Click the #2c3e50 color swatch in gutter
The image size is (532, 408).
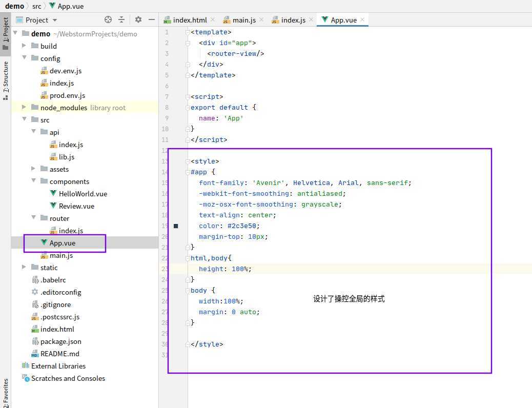click(176, 226)
